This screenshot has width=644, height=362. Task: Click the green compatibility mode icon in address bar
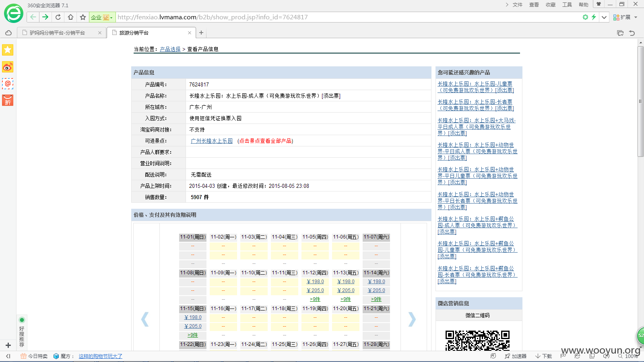tap(585, 17)
